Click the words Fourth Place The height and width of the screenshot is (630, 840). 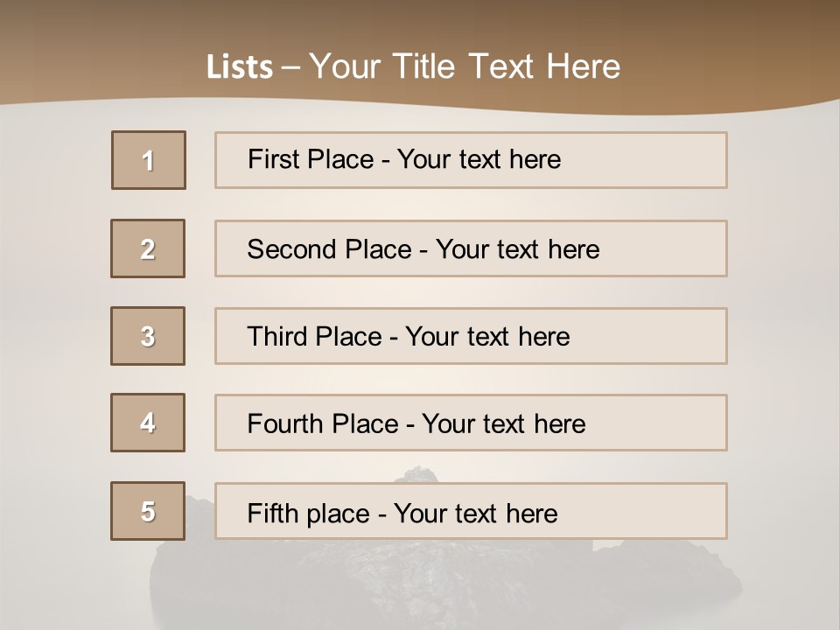click(322, 424)
